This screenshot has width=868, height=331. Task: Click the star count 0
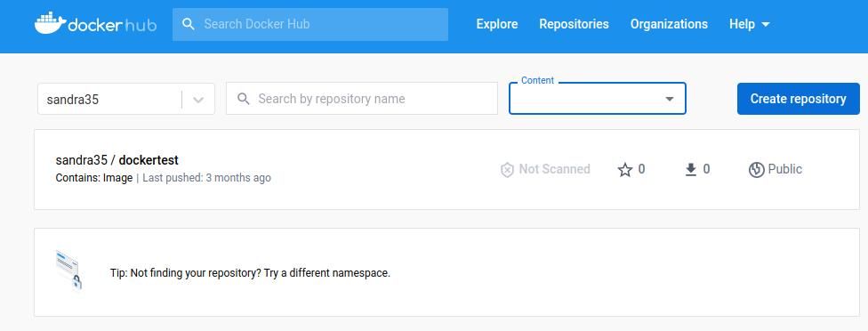641,169
